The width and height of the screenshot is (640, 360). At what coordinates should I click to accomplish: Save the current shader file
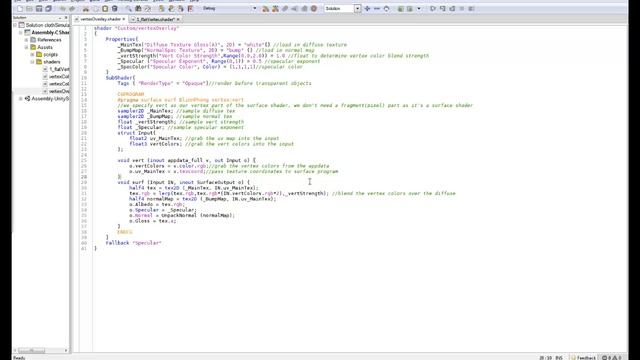[x=39, y=9]
